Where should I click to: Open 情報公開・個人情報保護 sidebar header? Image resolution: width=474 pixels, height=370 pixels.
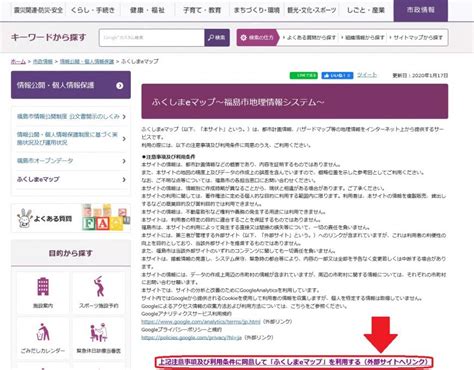click(x=71, y=85)
